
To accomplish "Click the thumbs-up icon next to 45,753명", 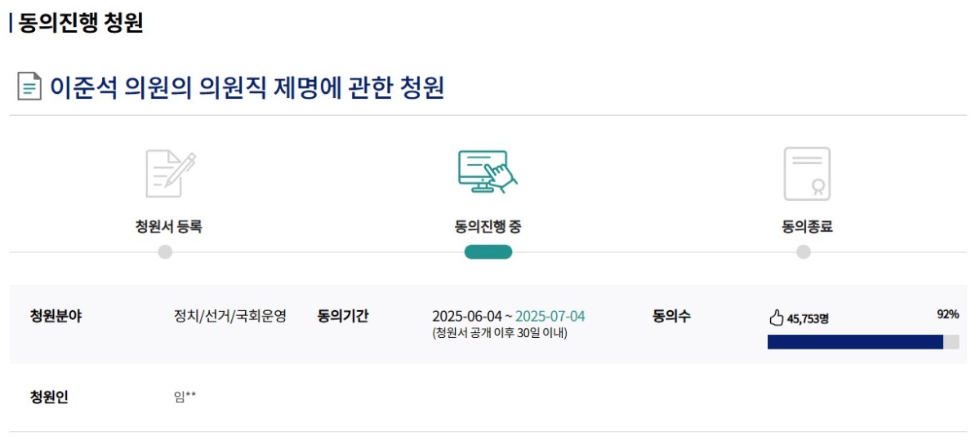I will coord(777,318).
